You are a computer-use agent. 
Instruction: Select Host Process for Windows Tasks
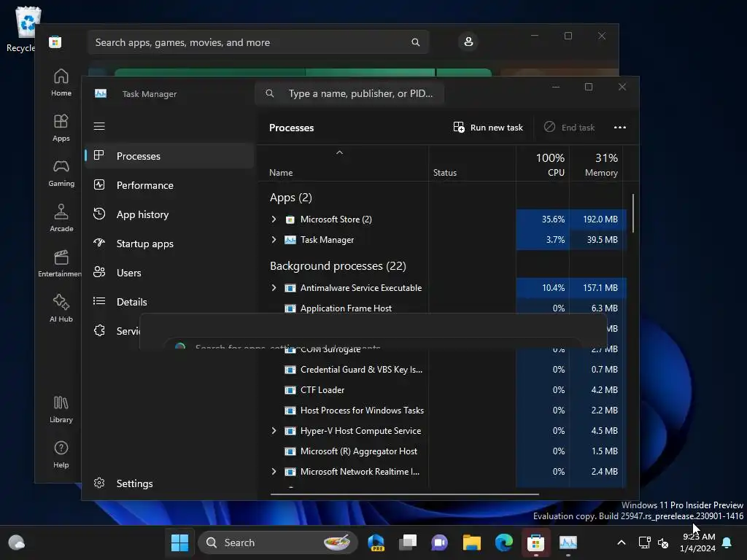click(362, 411)
